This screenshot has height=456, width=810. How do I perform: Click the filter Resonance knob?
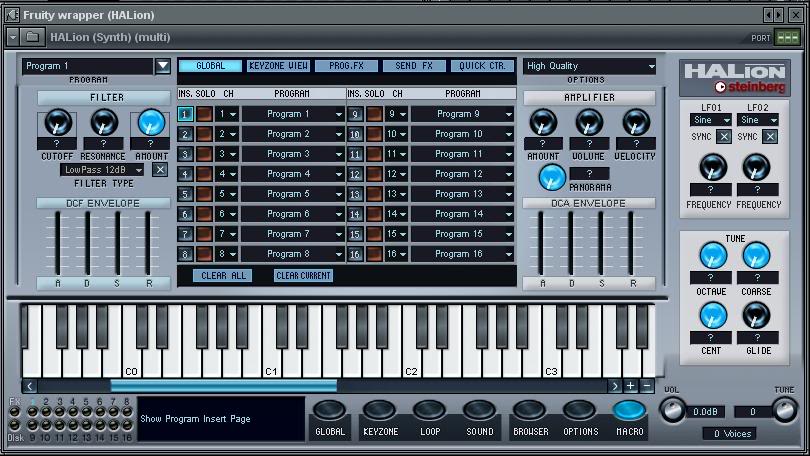coord(104,123)
